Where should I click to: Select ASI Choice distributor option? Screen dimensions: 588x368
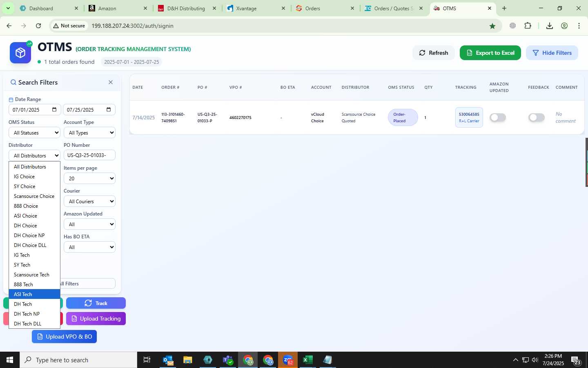pyautogui.click(x=34, y=216)
